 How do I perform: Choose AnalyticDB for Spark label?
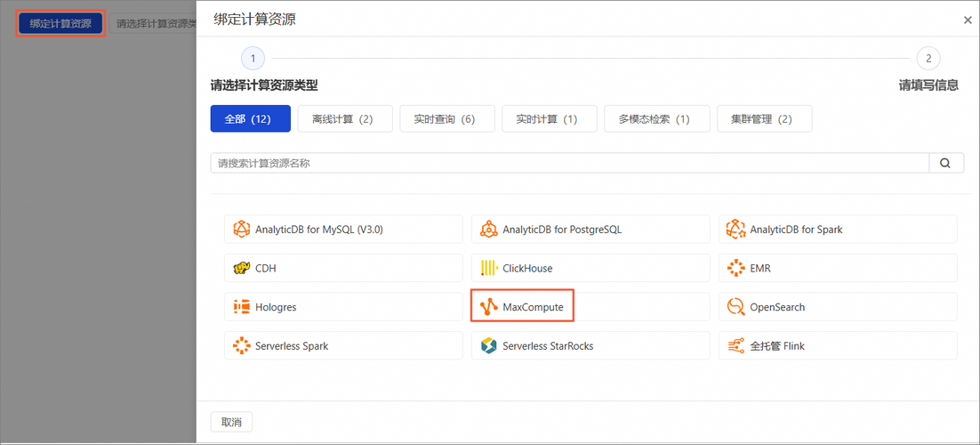(x=796, y=230)
